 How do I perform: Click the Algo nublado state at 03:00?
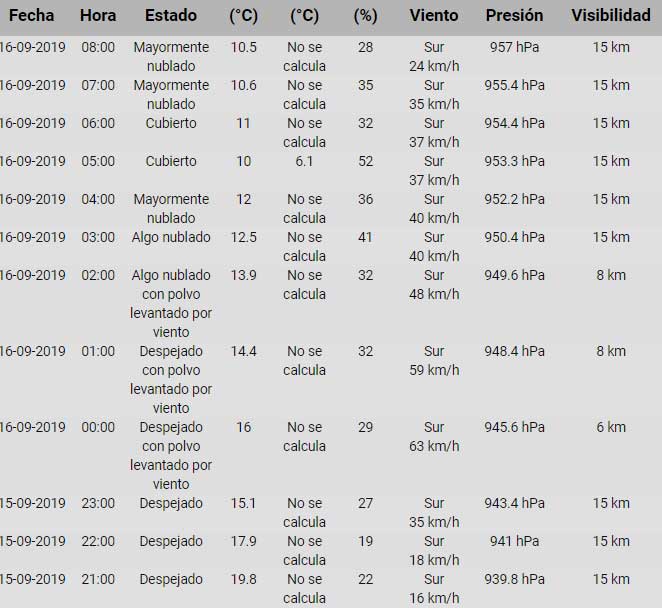[x=171, y=237]
